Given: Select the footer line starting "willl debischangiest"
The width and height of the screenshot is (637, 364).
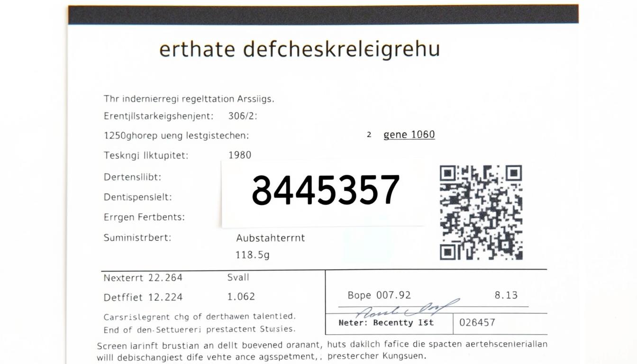Looking at the screenshot, I should (x=262, y=356).
